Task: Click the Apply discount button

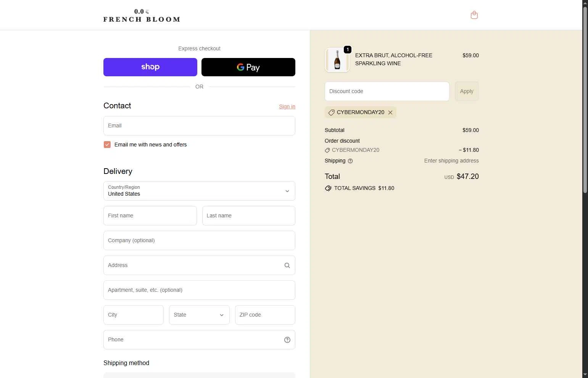Action: (467, 91)
